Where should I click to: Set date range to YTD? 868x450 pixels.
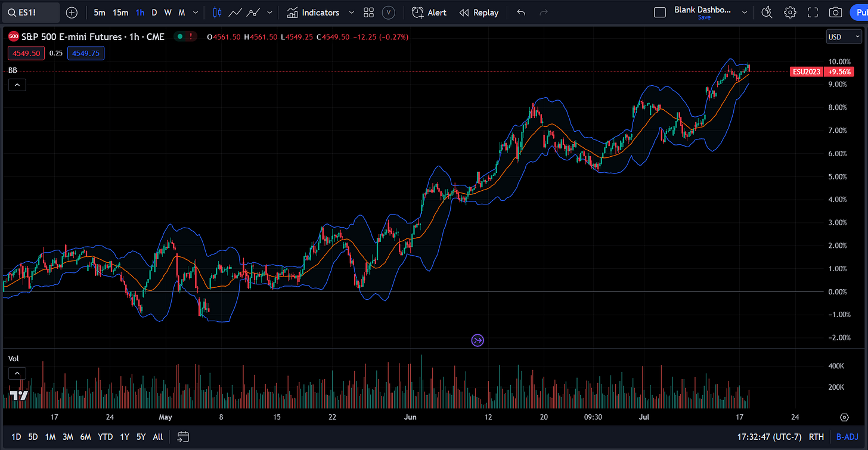(x=106, y=437)
